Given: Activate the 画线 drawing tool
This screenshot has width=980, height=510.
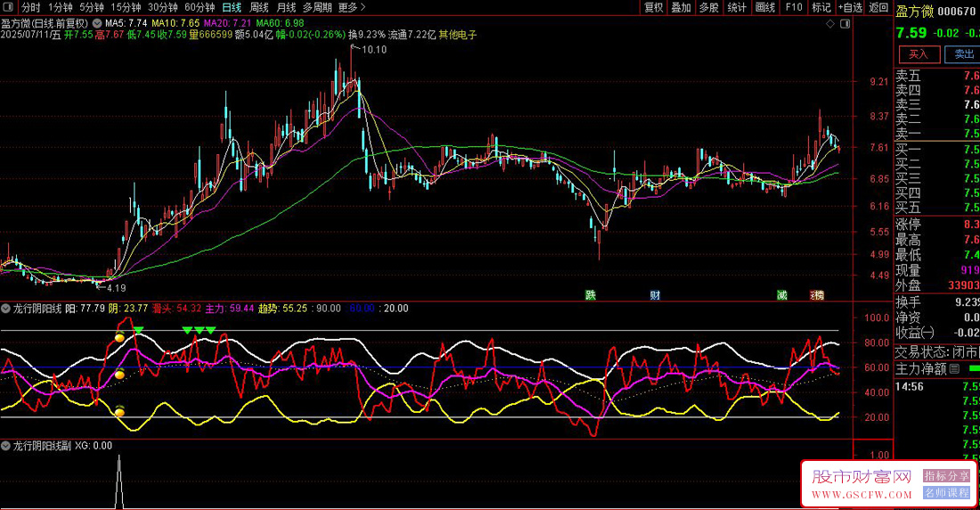Looking at the screenshot, I should click(765, 7).
